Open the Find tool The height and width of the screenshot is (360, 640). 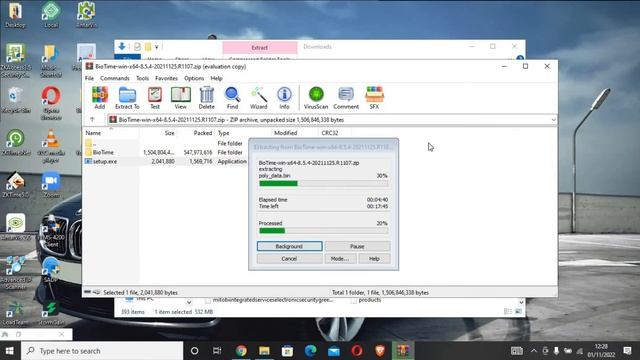click(232, 98)
